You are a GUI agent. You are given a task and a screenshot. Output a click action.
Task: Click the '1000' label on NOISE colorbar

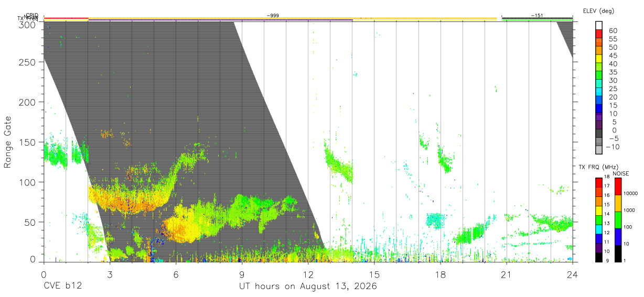630,210
